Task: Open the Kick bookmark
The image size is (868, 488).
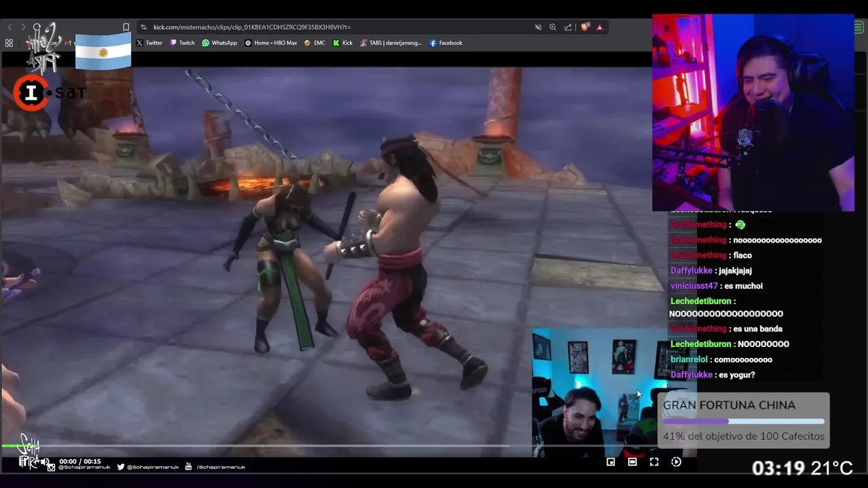Action: pos(342,43)
